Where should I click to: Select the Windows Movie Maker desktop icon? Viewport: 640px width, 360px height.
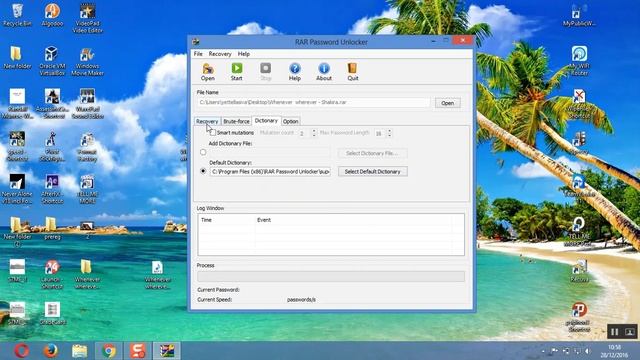[x=87, y=61]
